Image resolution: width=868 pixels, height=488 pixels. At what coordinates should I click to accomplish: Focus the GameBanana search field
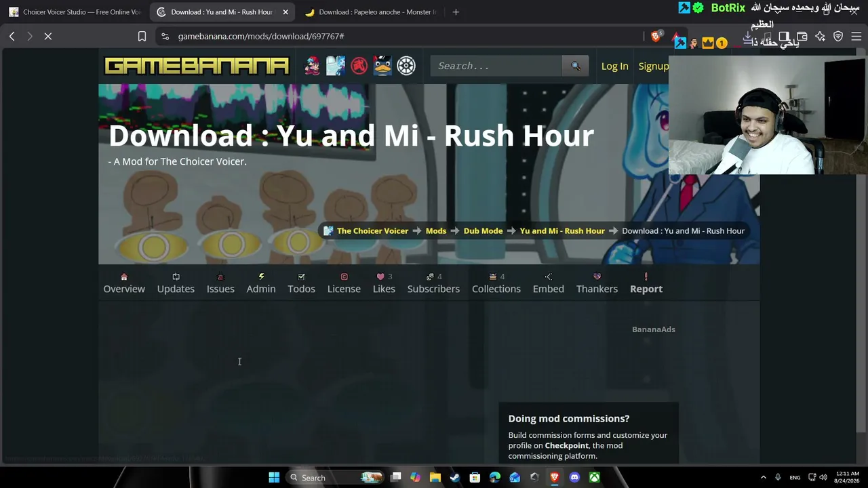point(496,66)
